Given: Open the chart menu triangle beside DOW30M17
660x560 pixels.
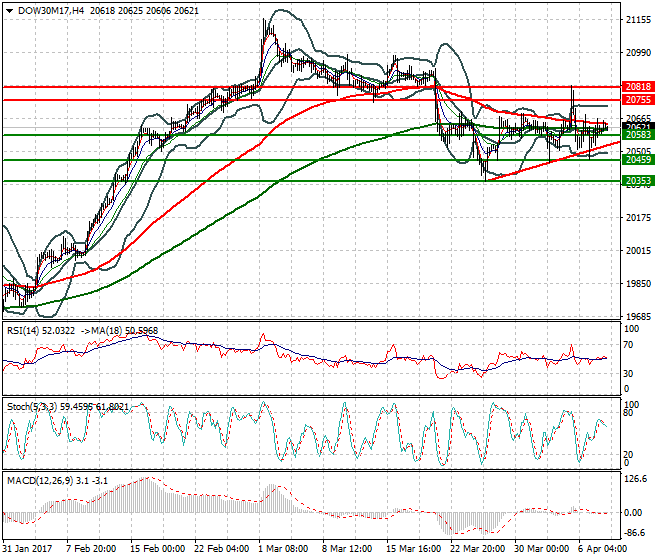Looking at the screenshot, I should [x=10, y=11].
